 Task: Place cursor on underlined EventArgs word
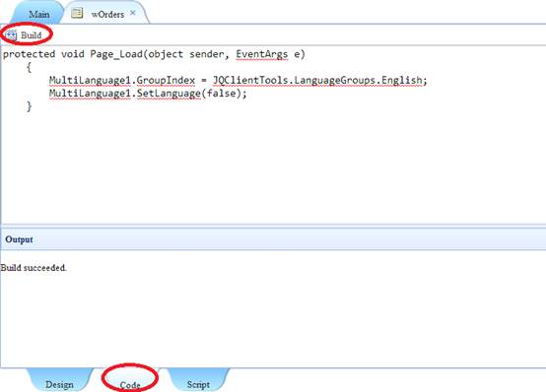pyautogui.click(x=262, y=54)
